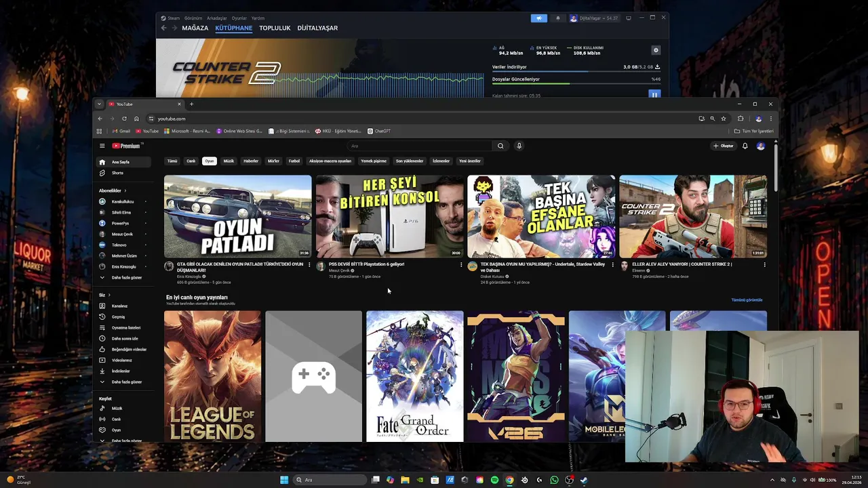This screenshot has height=488, width=868.
Task: Click the Oluştur create button
Action: [723, 146]
